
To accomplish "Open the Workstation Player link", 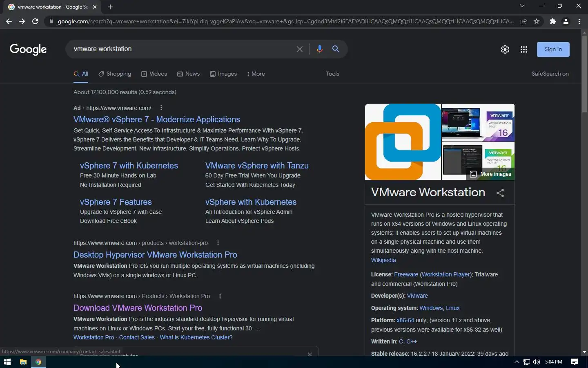I will tap(446, 274).
